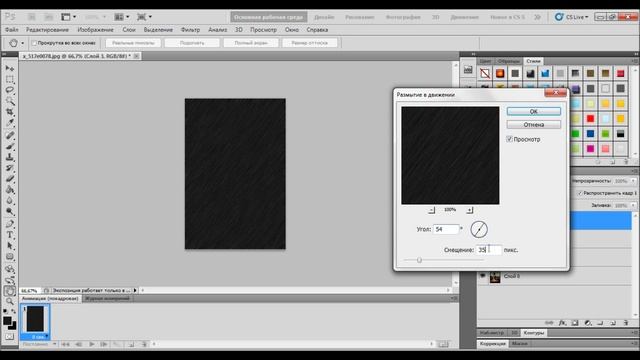Click the Полный экран button

(251, 43)
